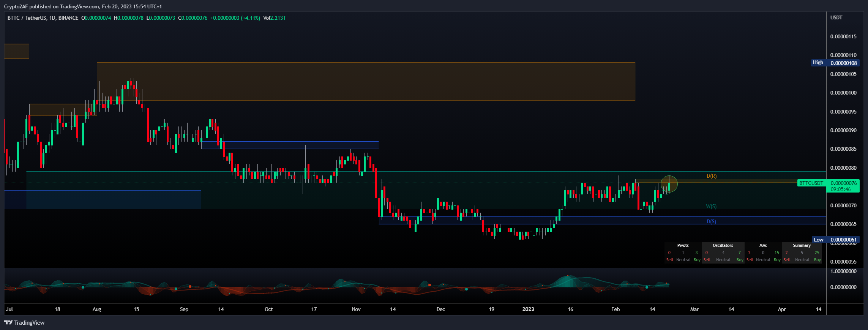Viewport: 868px width, 330px height.
Task: Click the price axis label 0.00000115
Action: (843, 36)
